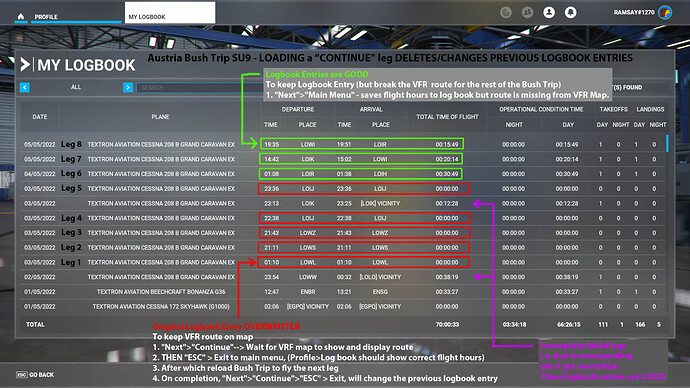Open the notifications bell icon

pyautogui.click(x=570, y=12)
